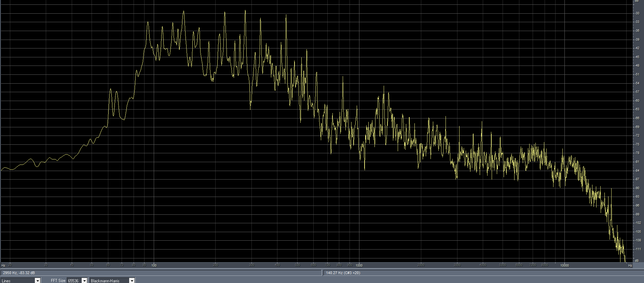Click inside the yellow spectrum plot

coord(316,131)
